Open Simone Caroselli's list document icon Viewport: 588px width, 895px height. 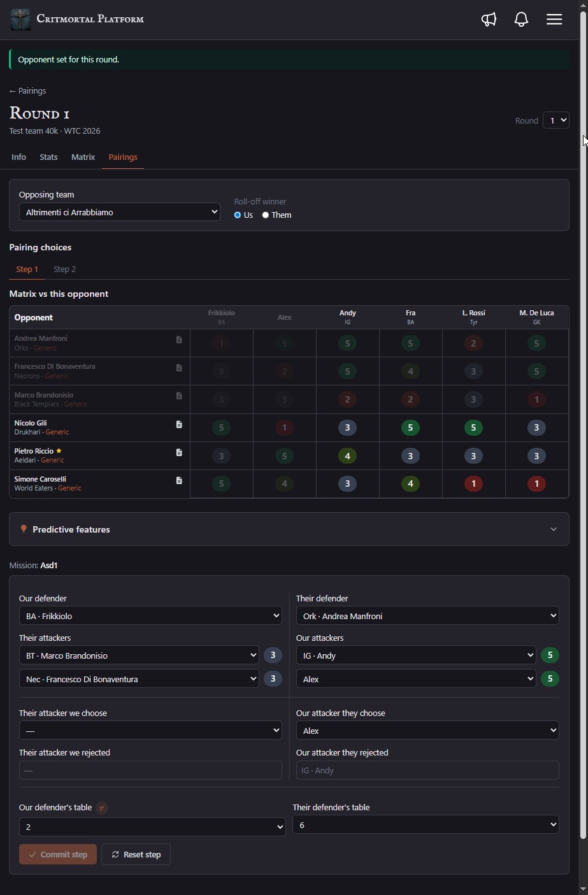point(179,480)
